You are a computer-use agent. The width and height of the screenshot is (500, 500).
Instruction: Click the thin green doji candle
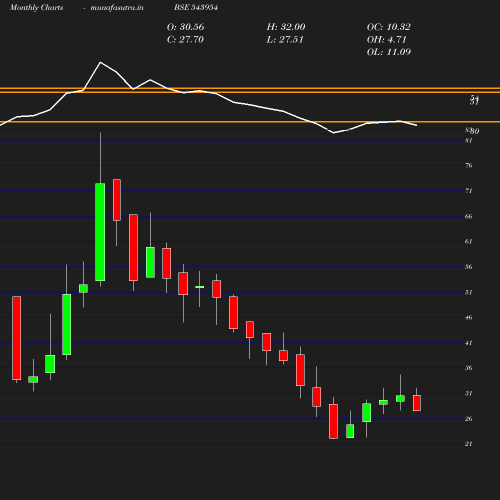pyautogui.click(x=200, y=287)
